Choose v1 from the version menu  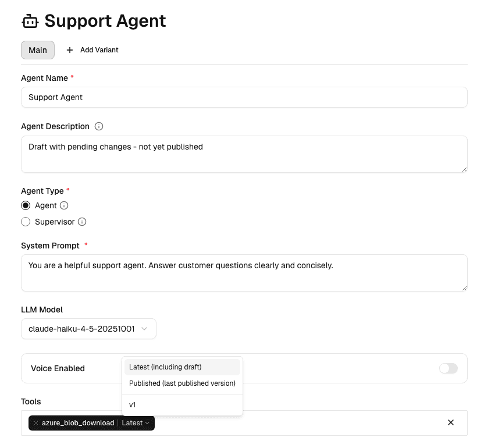coord(133,405)
